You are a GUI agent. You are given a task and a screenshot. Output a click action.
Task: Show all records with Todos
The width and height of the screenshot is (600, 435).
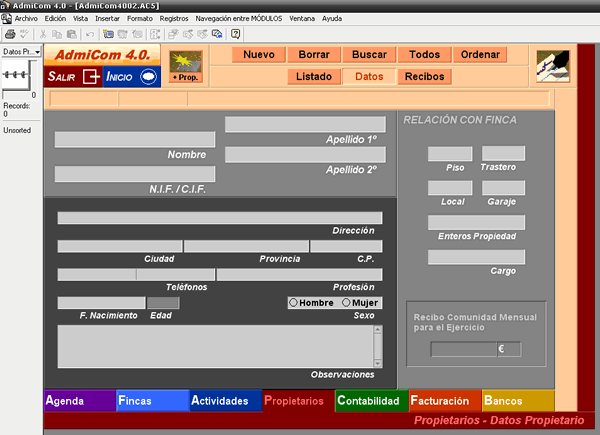(x=424, y=55)
